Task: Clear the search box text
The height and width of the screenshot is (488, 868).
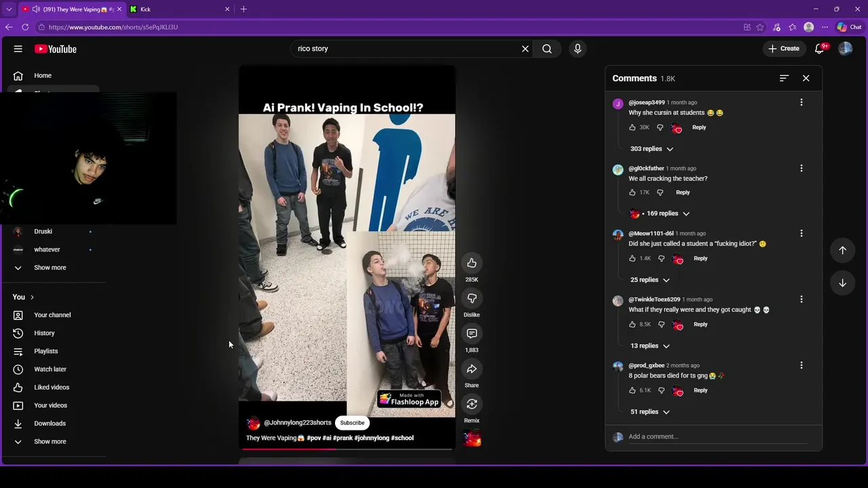Action: (525, 49)
